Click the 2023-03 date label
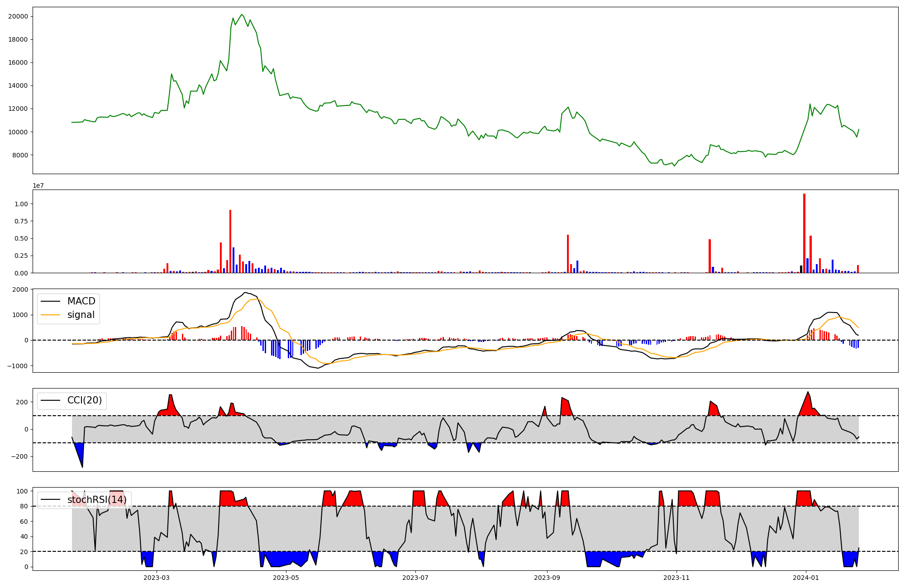This screenshot has width=905, height=588. (x=157, y=578)
